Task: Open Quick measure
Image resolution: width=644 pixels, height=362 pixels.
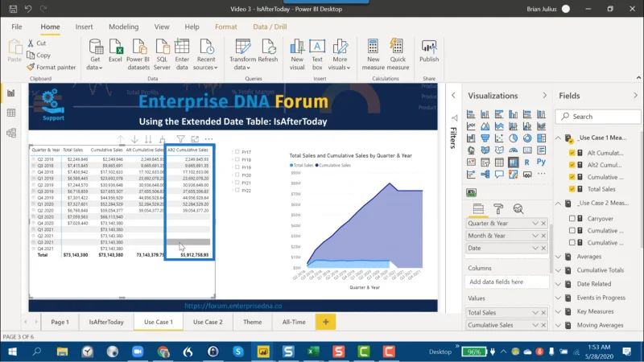Action: pyautogui.click(x=397, y=54)
